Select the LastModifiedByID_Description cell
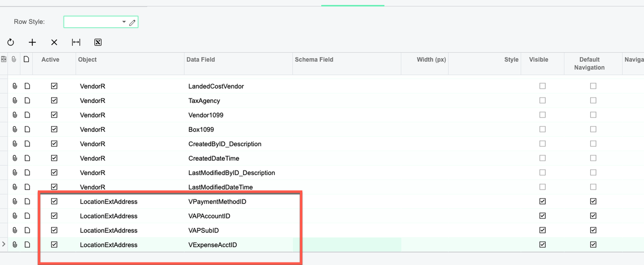The width and height of the screenshot is (644, 265). pos(238,173)
